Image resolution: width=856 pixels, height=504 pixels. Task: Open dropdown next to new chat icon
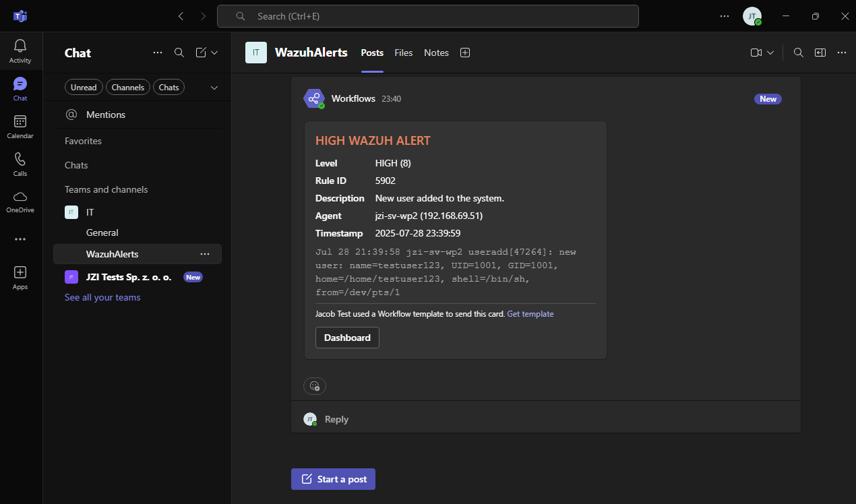point(214,53)
